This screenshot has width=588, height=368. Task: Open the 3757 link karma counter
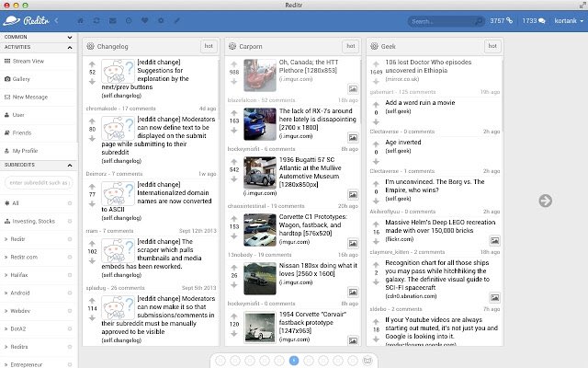501,20
